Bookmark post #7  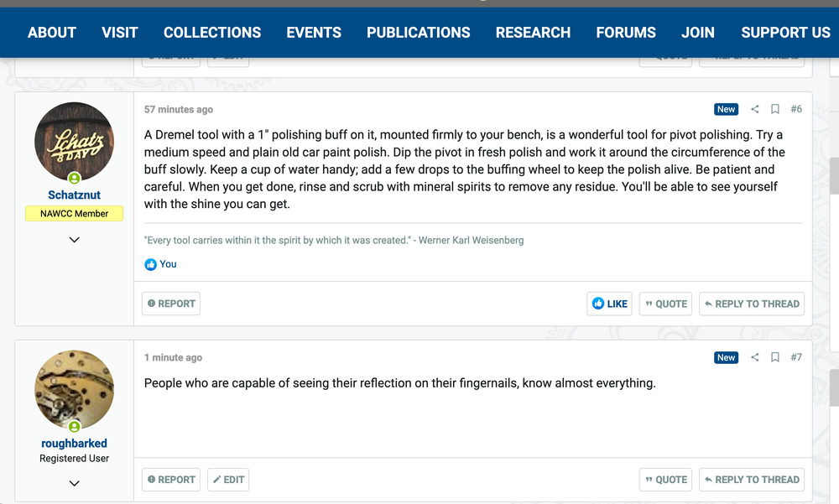[x=775, y=357]
